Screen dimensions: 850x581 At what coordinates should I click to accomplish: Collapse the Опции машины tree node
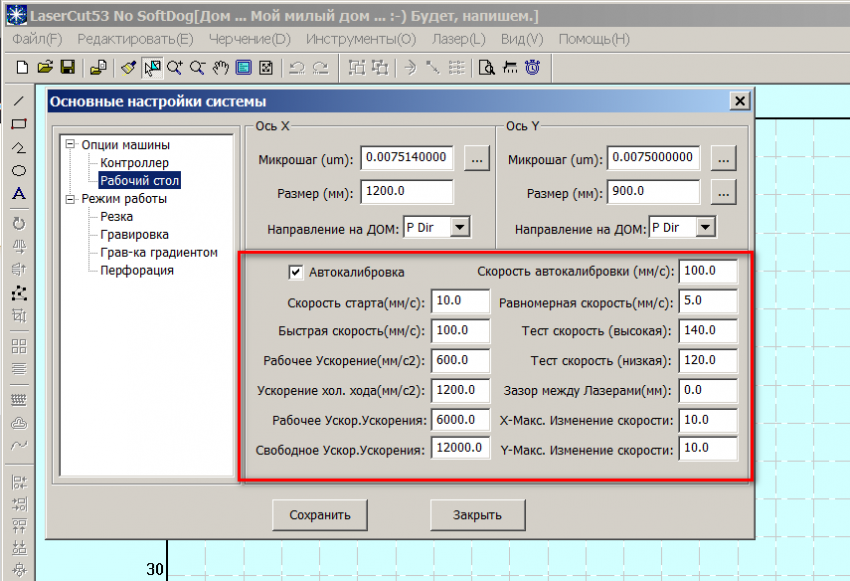coord(71,145)
